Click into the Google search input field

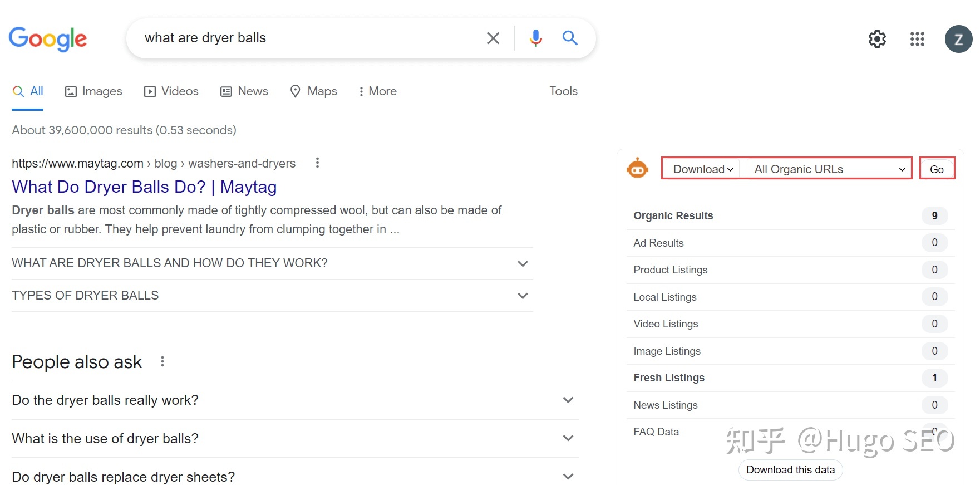(x=306, y=38)
